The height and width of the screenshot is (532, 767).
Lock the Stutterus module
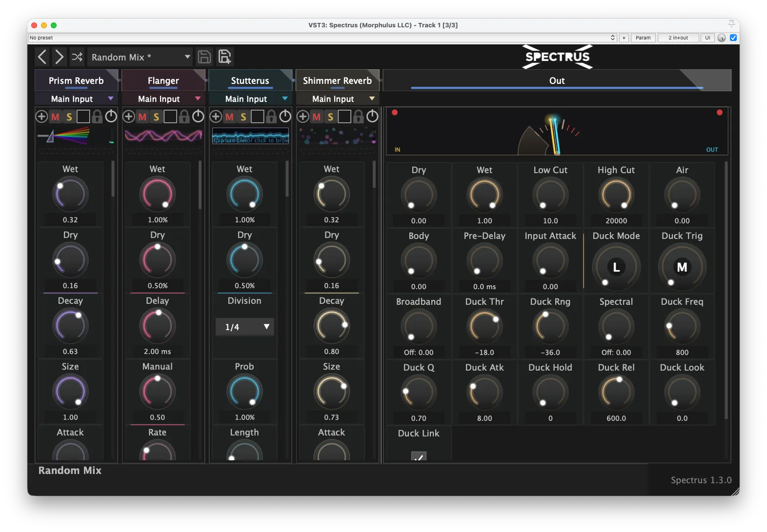(x=271, y=117)
